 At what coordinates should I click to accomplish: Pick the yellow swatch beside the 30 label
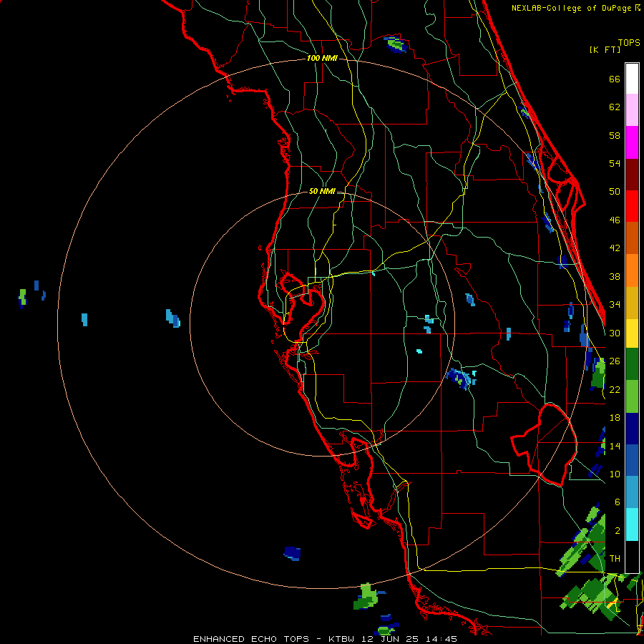(632, 333)
